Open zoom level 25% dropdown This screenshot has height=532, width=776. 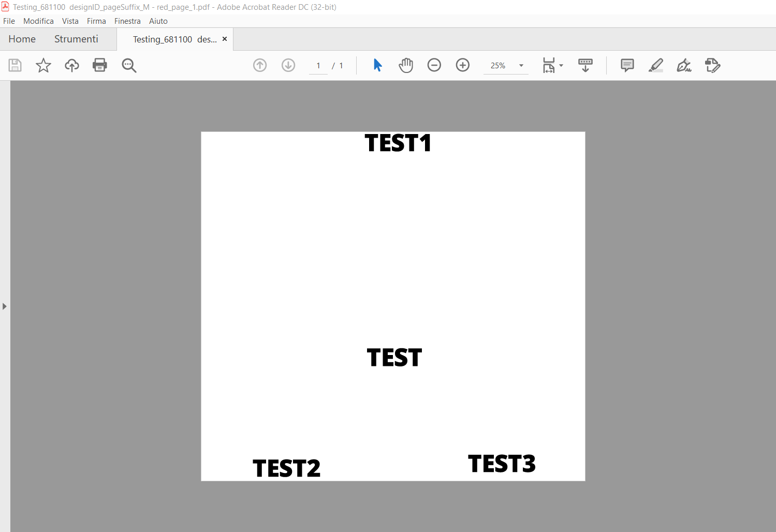pyautogui.click(x=521, y=66)
